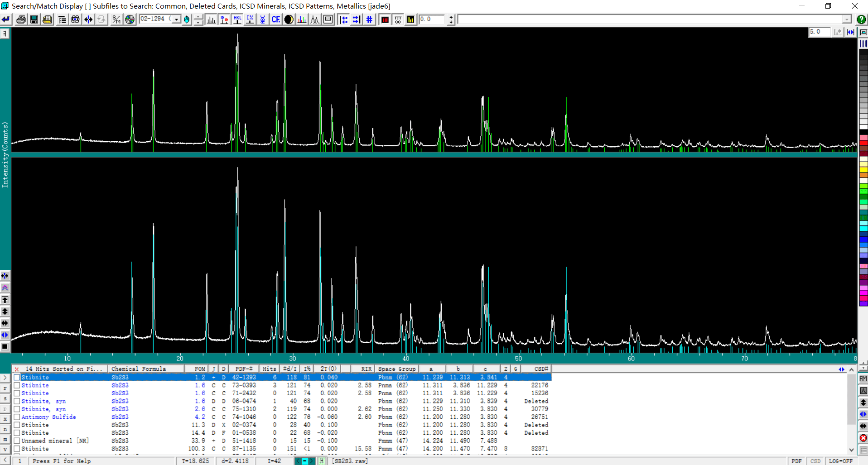Toggle the ID line labels icon

(224, 19)
